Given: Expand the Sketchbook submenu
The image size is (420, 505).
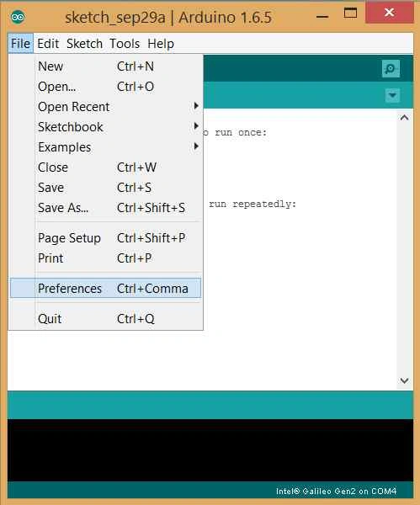Looking at the screenshot, I should (106, 127).
